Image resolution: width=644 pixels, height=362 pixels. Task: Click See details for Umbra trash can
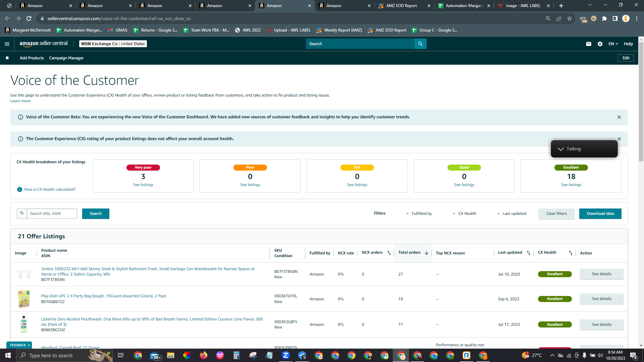(602, 274)
